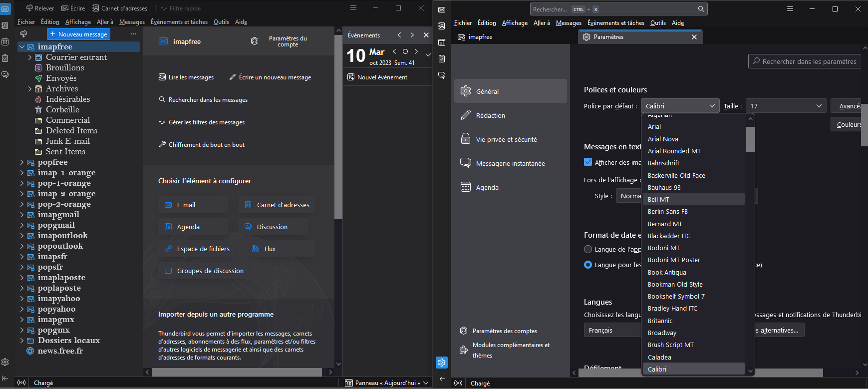
Task: Select the Langue pour les paramètres régionaux radio
Action: point(588,265)
